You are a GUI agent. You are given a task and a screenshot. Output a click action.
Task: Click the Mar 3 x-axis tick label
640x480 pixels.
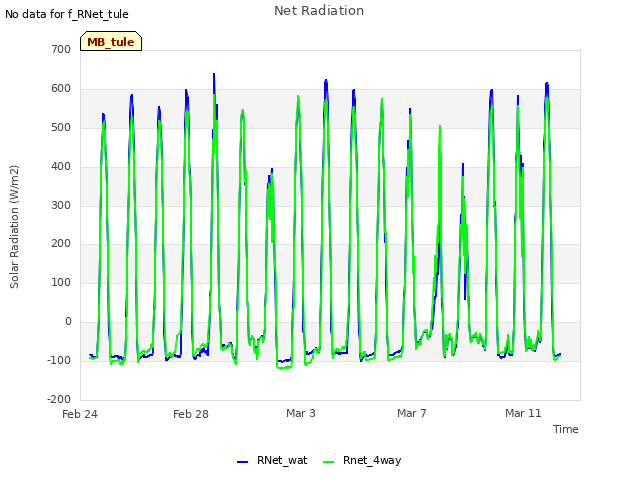click(301, 413)
